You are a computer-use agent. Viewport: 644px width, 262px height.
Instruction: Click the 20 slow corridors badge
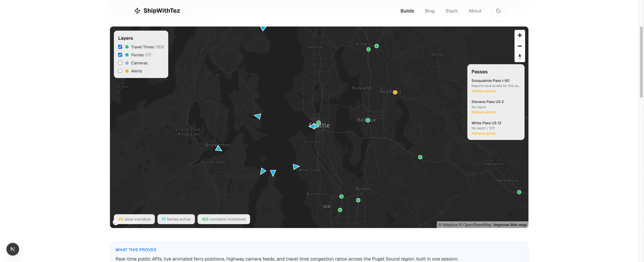pos(134,219)
